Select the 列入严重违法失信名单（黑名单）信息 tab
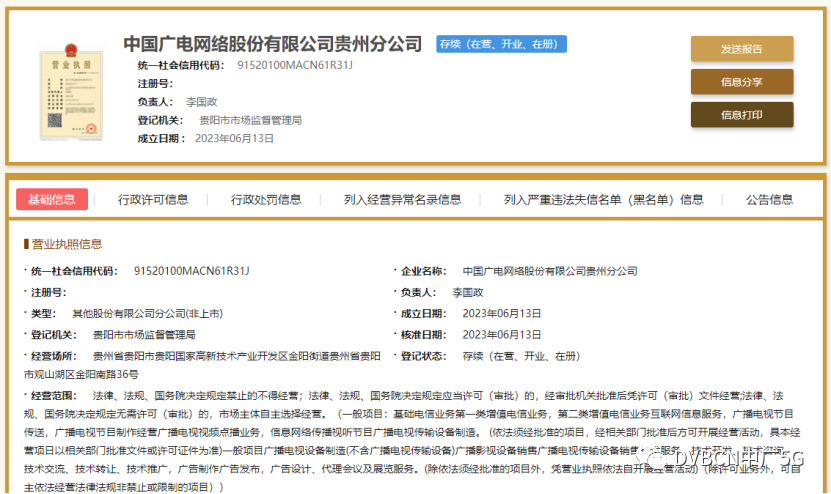The image size is (831, 494). (604, 199)
